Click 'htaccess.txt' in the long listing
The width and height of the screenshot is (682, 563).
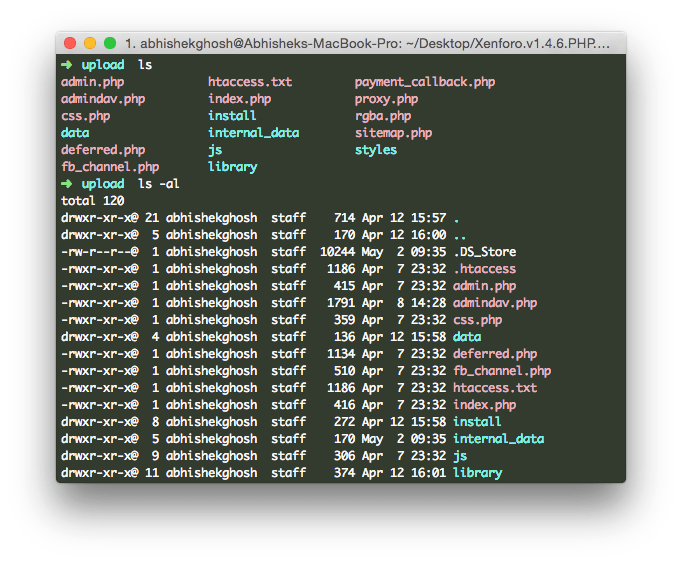coord(495,388)
